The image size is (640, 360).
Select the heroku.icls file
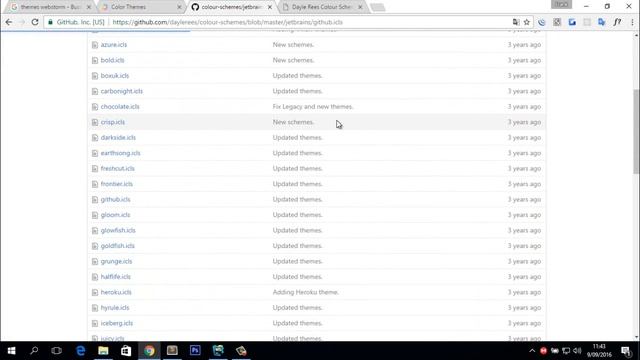coord(116,293)
